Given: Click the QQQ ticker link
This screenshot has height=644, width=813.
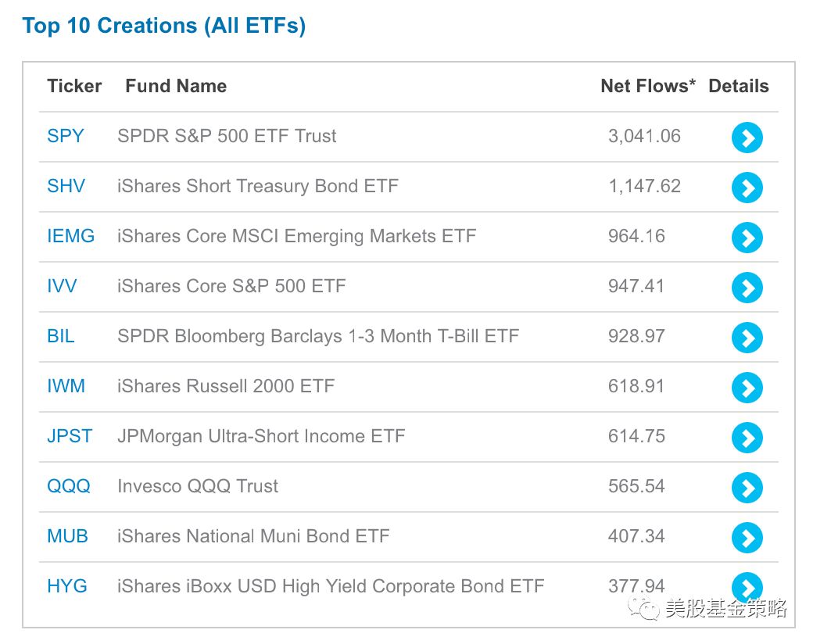Looking at the screenshot, I should coord(69,486).
